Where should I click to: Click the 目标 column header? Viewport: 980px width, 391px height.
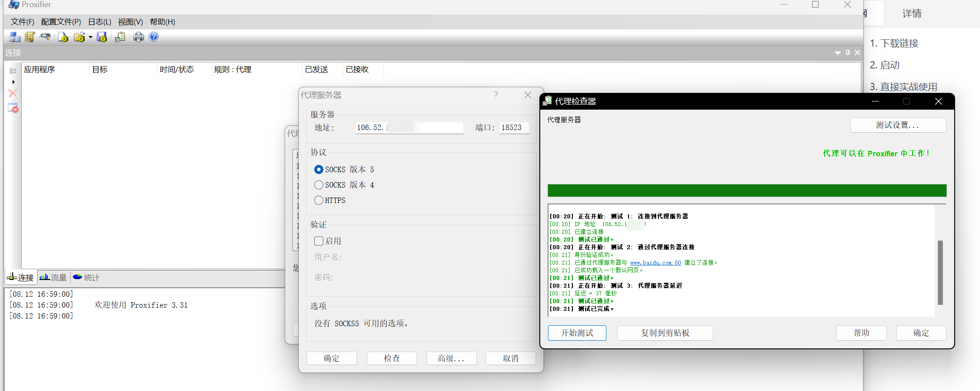point(123,69)
